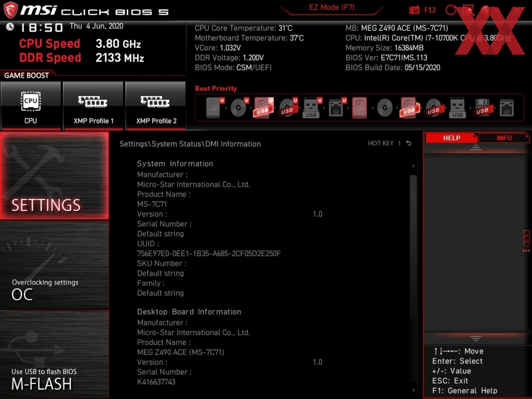Viewport: 532px width, 399px height.
Task: Select the UEFI network boot device
Action: pos(336,107)
